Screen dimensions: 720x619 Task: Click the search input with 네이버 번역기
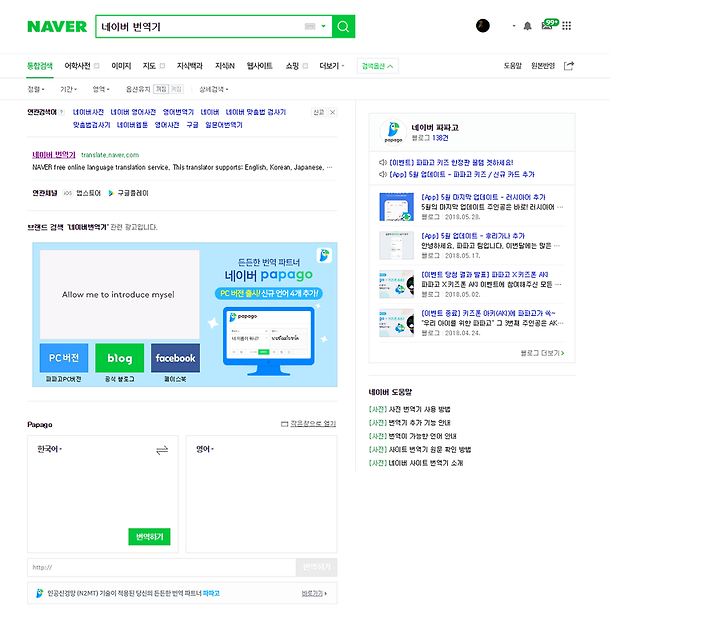[200, 27]
